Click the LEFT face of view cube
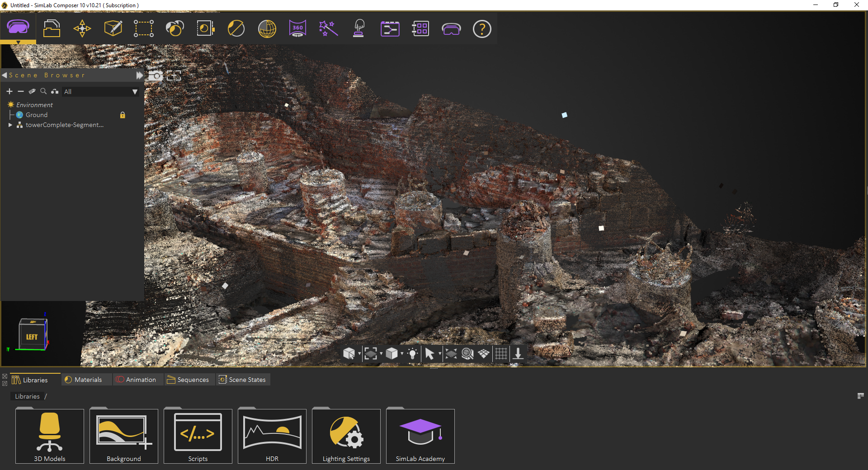The height and width of the screenshot is (470, 868). tap(32, 337)
